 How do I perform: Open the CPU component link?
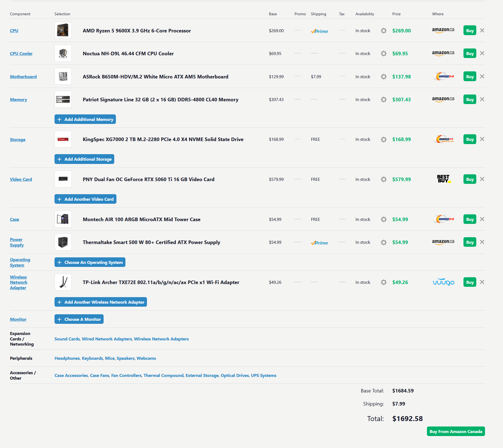[x=14, y=31]
